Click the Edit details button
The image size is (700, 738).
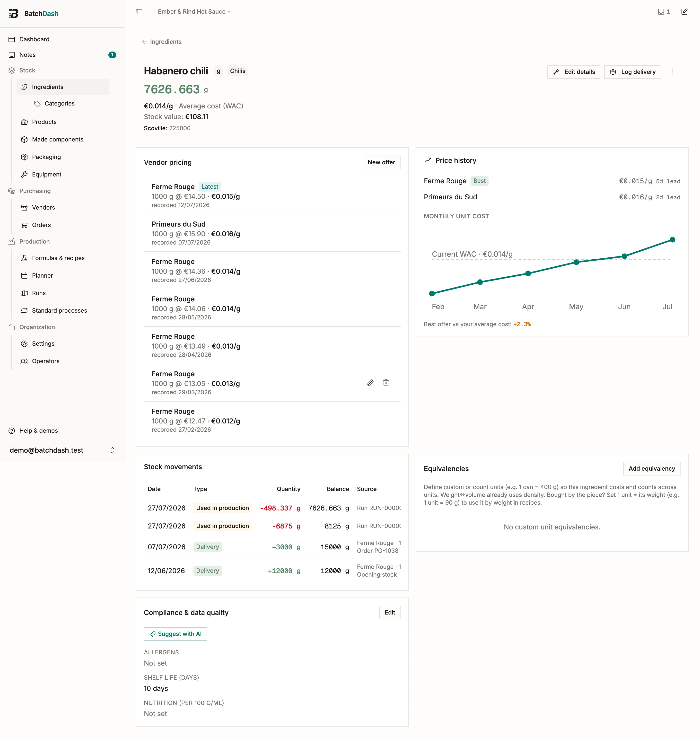(x=574, y=72)
